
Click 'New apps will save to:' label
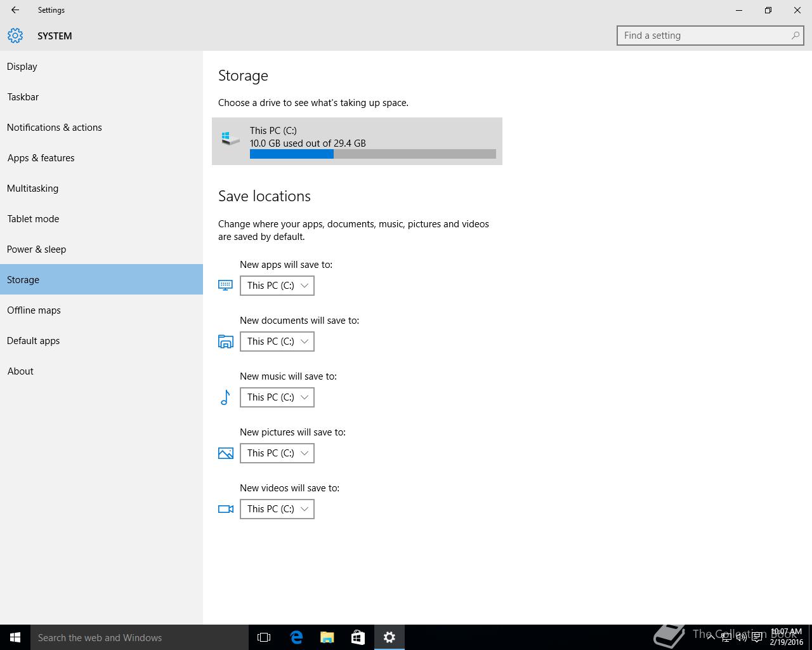click(286, 265)
